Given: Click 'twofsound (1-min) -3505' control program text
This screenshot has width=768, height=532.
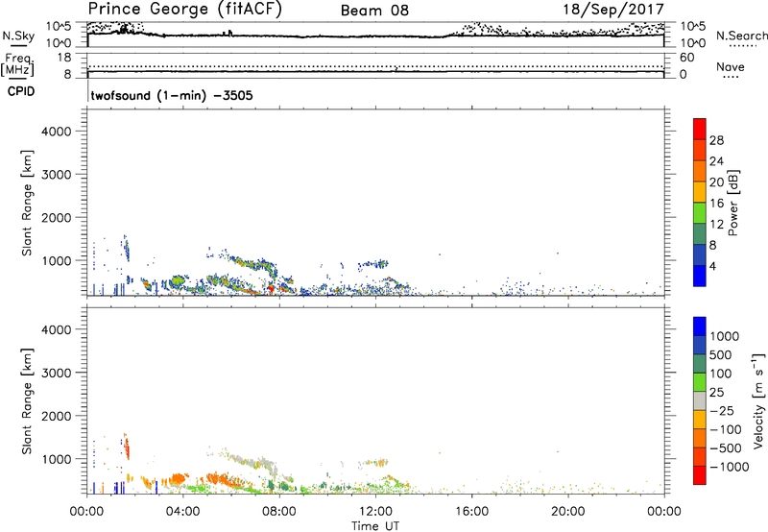Looking at the screenshot, I should (x=172, y=95).
